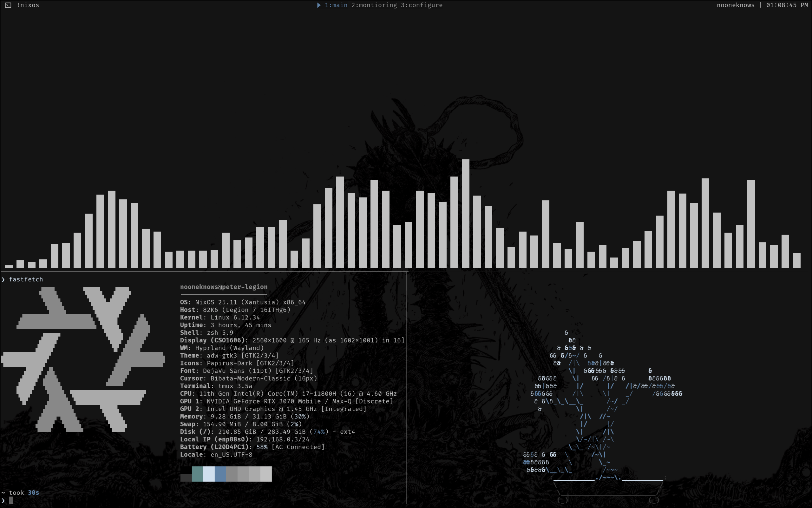Click the GPU 1: NVIDIA RTX 3070 line
The image size is (812, 508).
click(286, 401)
